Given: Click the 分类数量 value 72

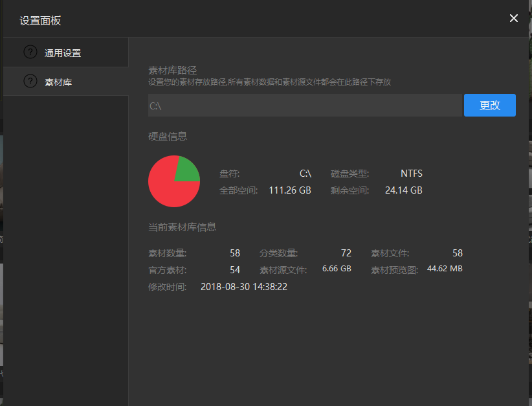Looking at the screenshot, I should coord(346,253).
